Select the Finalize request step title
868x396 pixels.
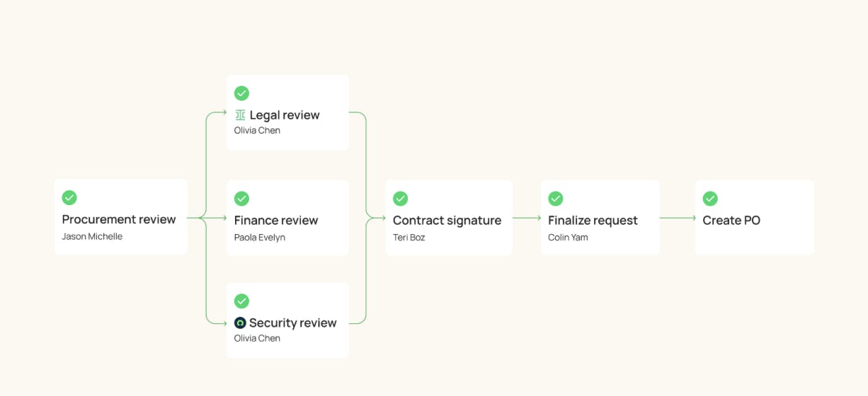coord(593,221)
